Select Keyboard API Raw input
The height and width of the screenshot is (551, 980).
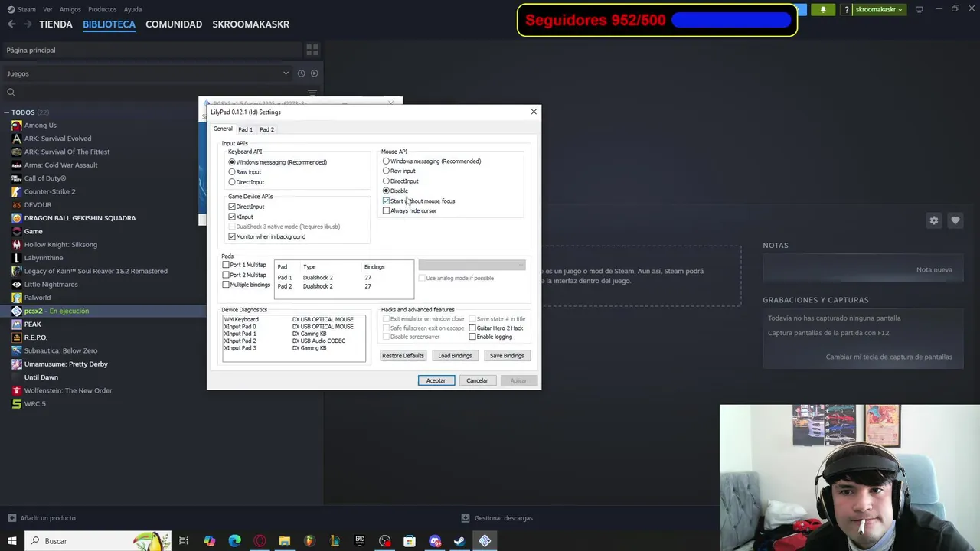click(245, 172)
